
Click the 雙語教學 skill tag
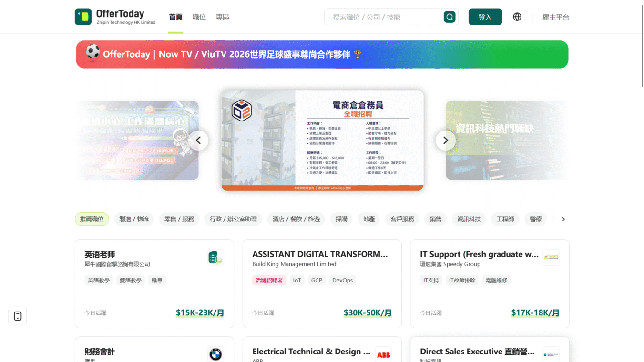click(x=131, y=280)
